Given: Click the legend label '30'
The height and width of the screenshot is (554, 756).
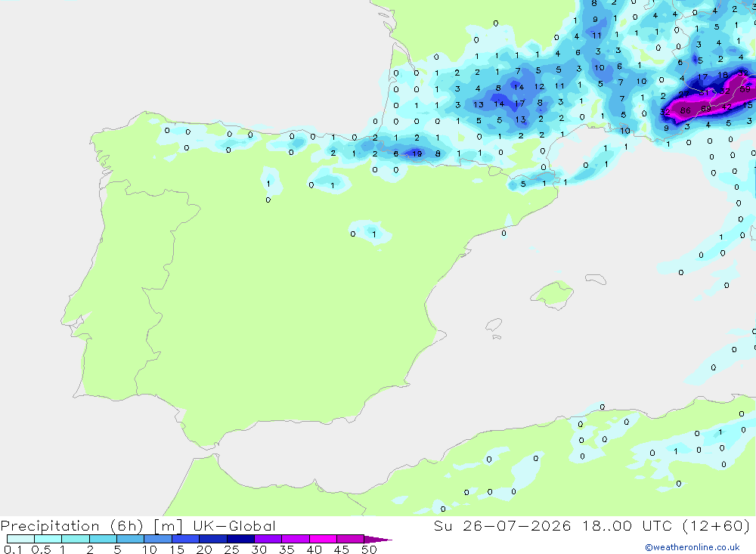Looking at the screenshot, I should [x=259, y=549].
